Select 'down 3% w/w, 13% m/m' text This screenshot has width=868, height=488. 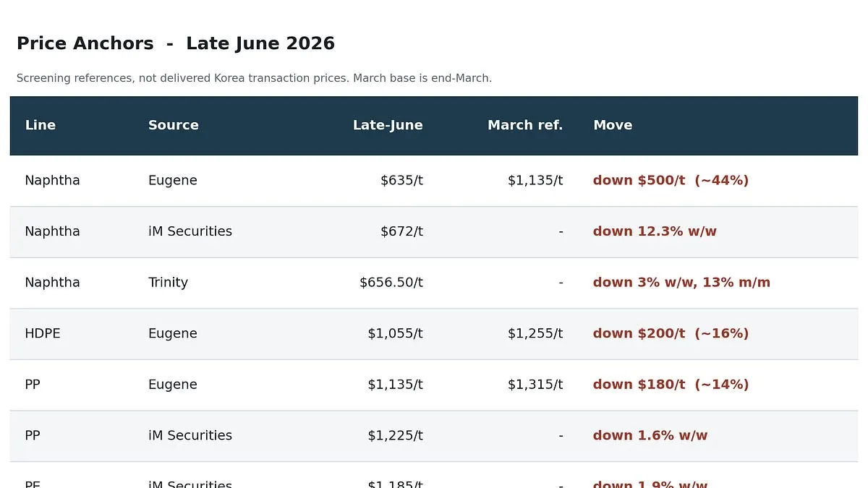(x=681, y=283)
